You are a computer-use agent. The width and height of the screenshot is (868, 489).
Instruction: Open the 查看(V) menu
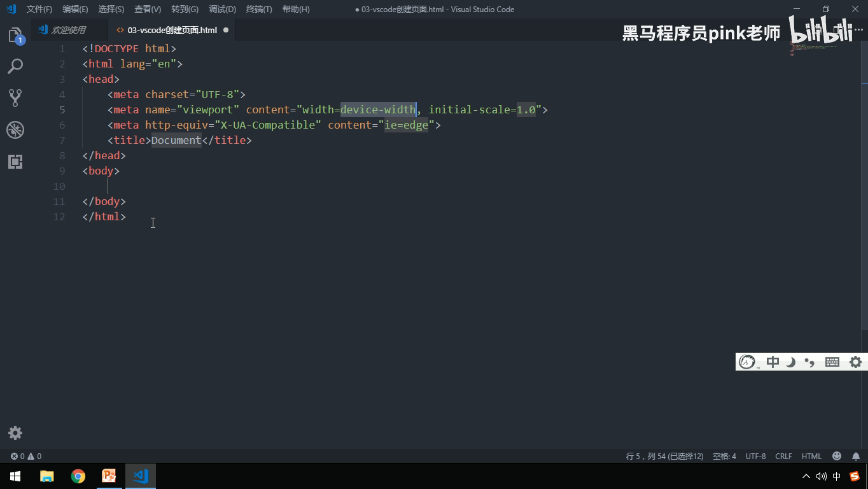148,9
